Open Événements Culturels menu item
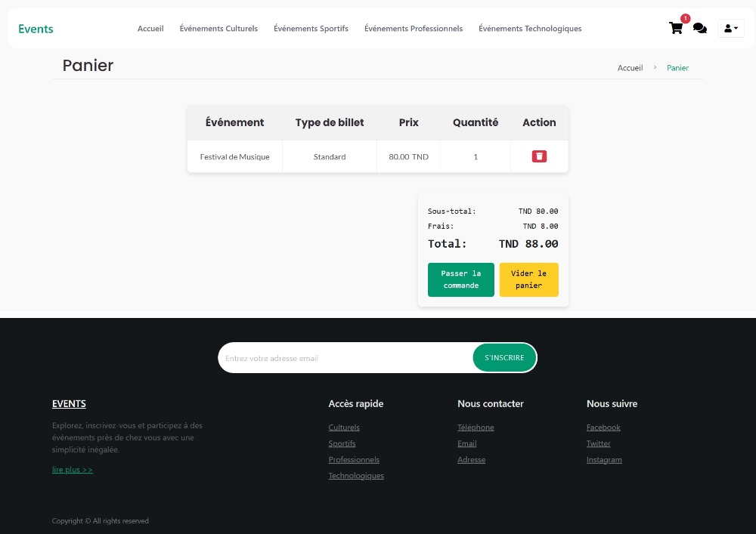 click(x=218, y=29)
